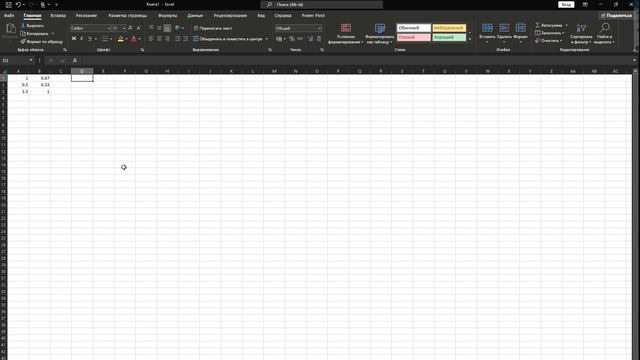Image resolution: width=640 pixels, height=360 pixels.
Task: Apply the yellow fill color swatch
Action: point(120,39)
